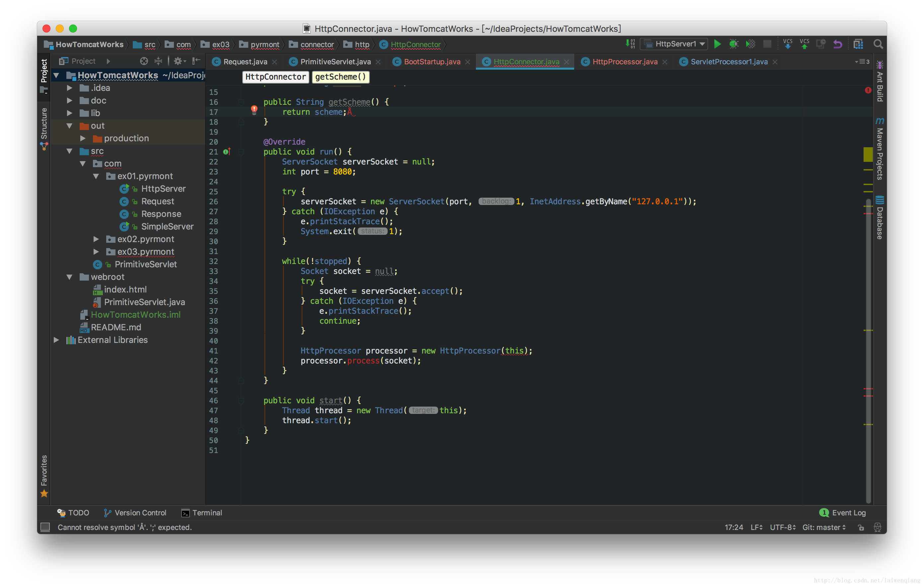Collapse the ex01.pyrmont package

pyautogui.click(x=96, y=176)
